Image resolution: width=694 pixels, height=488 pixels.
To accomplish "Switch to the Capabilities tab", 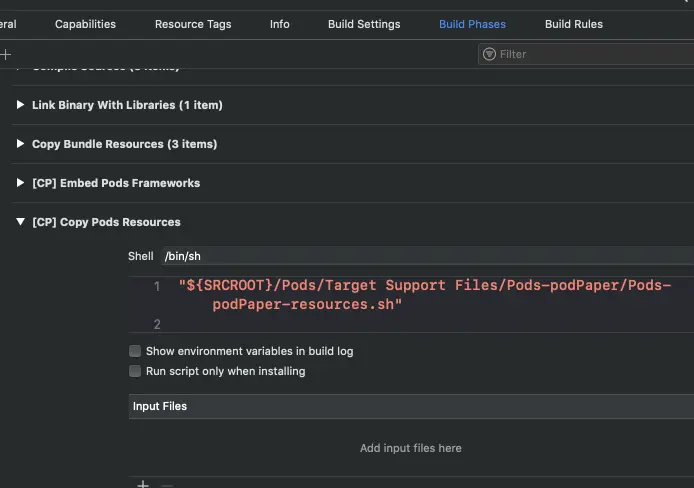I will click(x=85, y=24).
